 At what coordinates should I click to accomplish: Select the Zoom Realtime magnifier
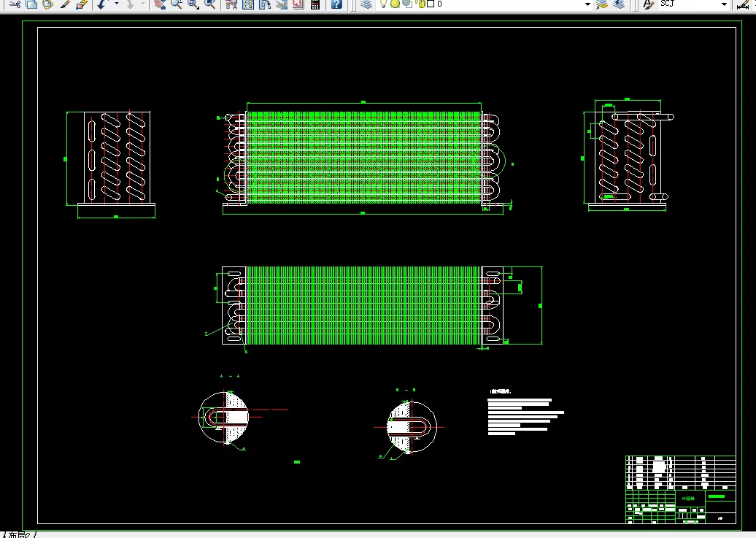(x=176, y=4)
